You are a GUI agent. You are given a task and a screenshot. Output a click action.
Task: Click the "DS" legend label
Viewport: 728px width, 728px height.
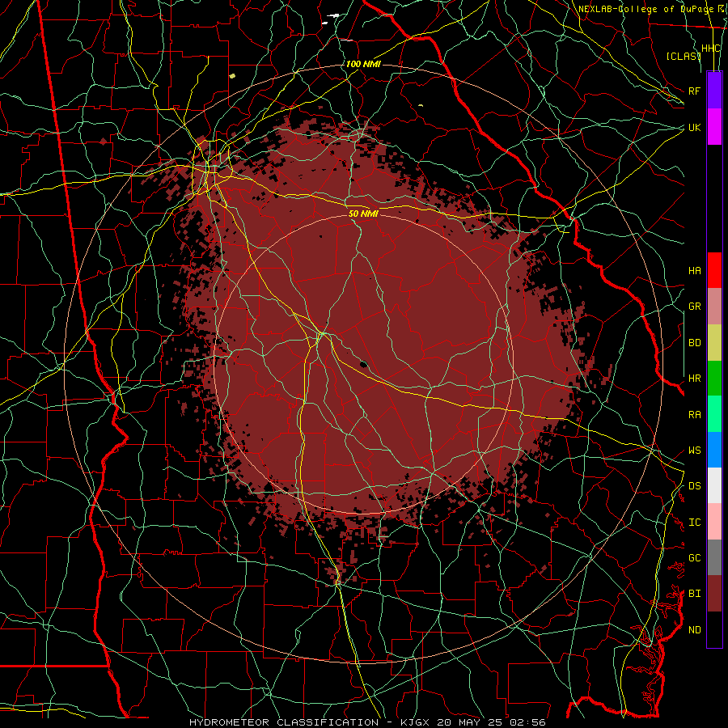694,485
